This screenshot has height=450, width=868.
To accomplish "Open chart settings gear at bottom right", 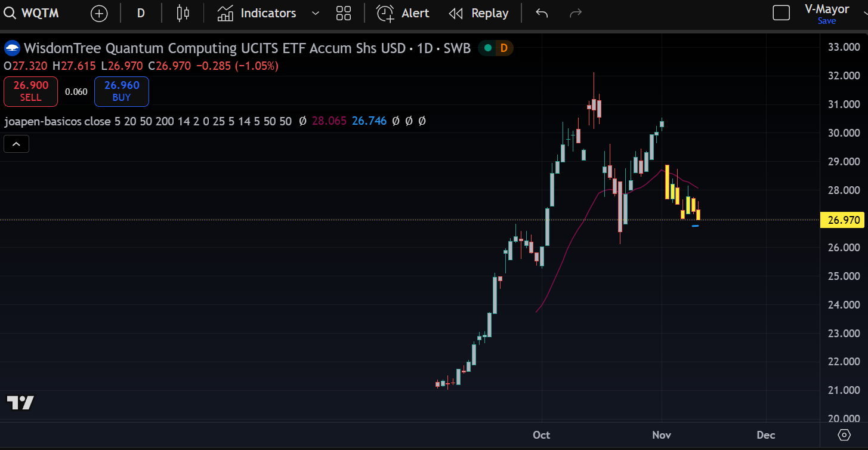I will point(844,434).
